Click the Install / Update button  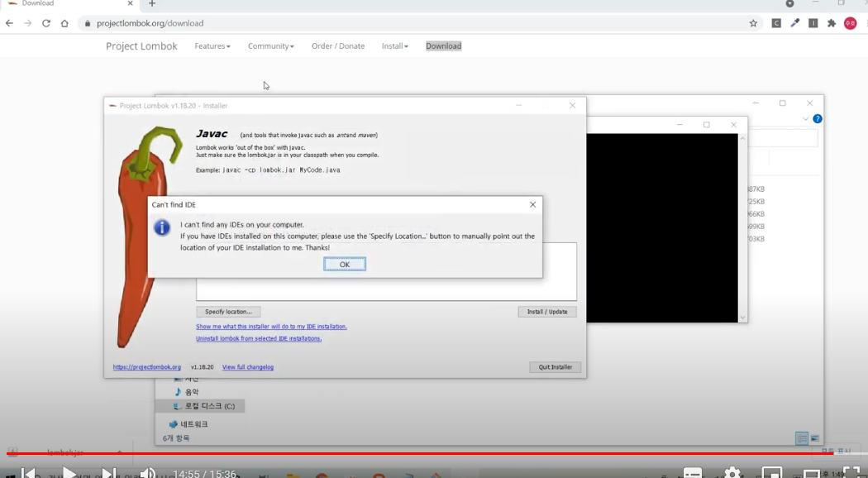pos(547,312)
